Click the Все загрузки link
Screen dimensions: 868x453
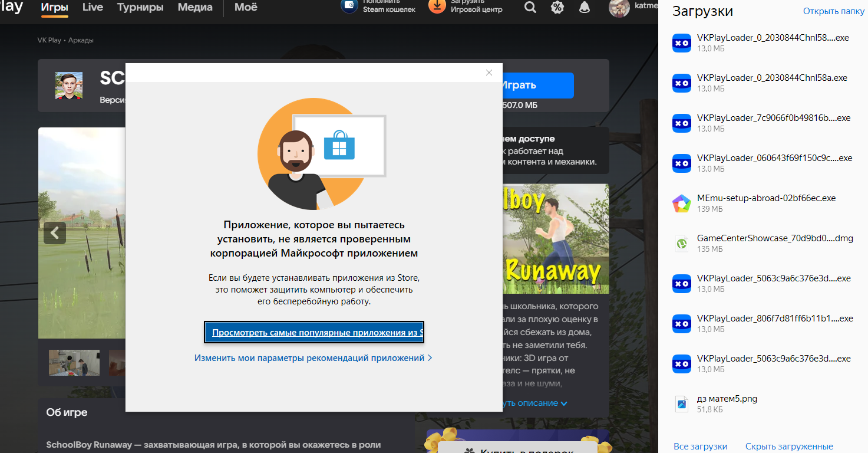pos(700,447)
